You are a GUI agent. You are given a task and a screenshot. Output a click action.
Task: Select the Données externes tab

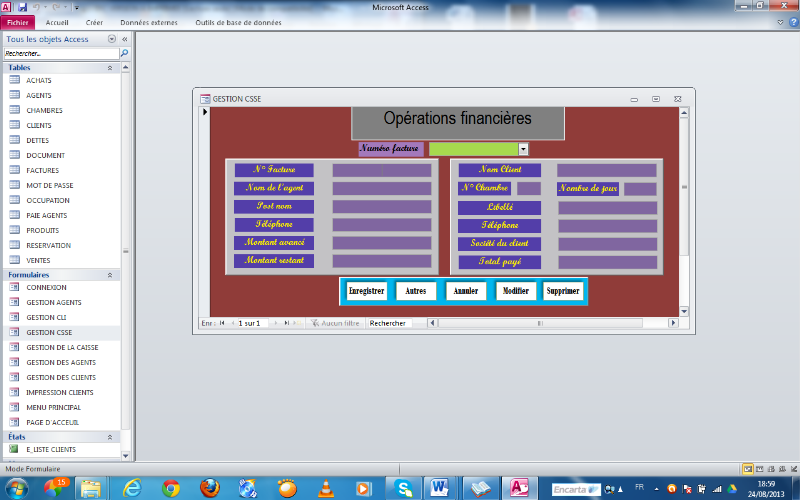click(x=149, y=22)
